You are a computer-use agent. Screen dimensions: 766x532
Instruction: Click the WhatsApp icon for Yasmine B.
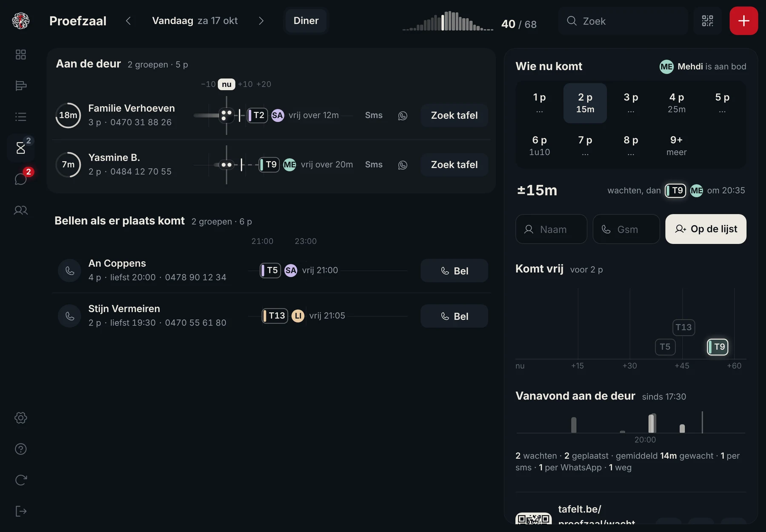[403, 165]
